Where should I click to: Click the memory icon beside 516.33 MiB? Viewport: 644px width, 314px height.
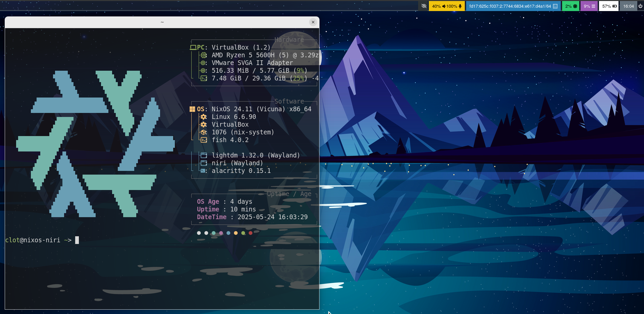point(203,71)
